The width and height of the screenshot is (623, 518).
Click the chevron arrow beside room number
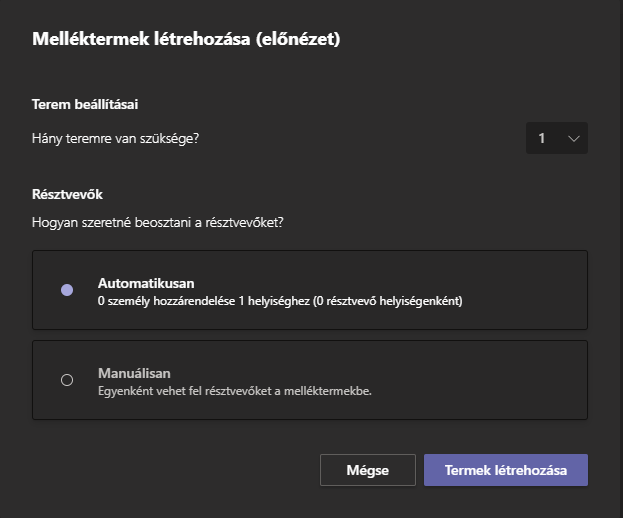coord(573,139)
